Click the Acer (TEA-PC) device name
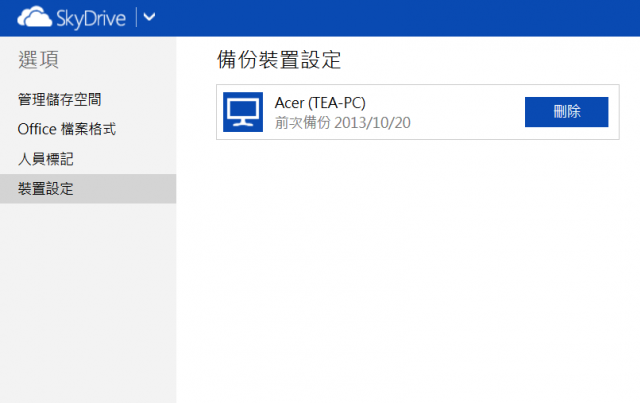Screen dimensions: 640x403 (x=320, y=103)
